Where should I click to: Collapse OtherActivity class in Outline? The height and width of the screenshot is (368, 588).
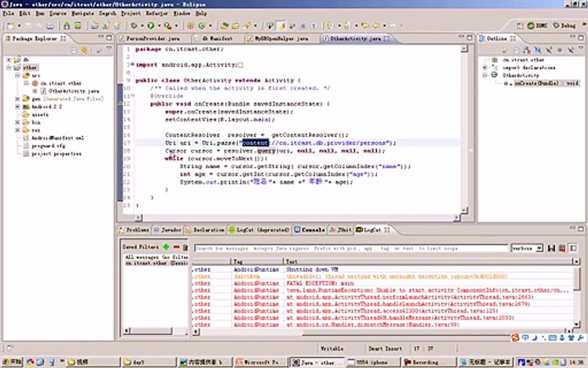(x=485, y=75)
